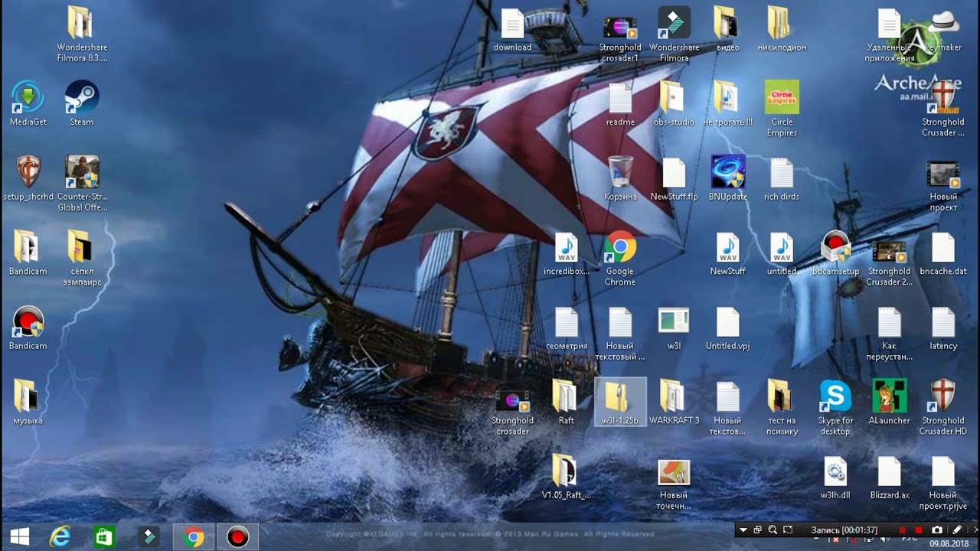The height and width of the screenshot is (551, 980).
Task: Select the Skype for desktop shortcut
Action: 835,407
